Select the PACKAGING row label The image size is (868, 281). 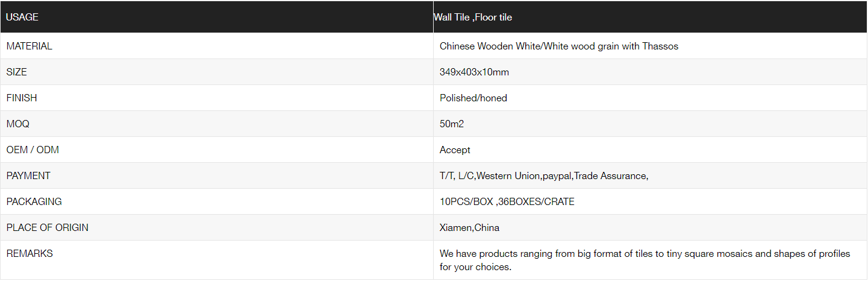click(34, 202)
